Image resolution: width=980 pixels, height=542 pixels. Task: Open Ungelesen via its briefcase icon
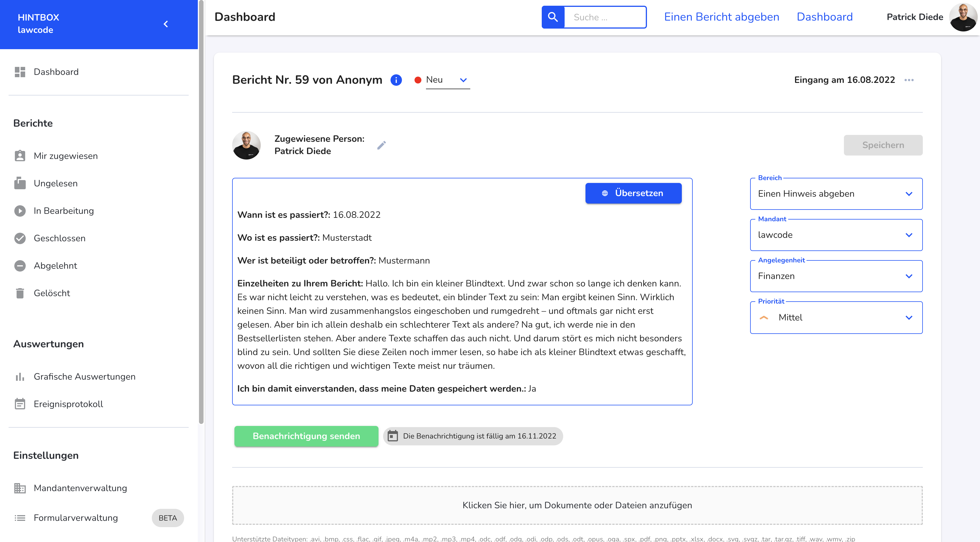click(x=20, y=183)
